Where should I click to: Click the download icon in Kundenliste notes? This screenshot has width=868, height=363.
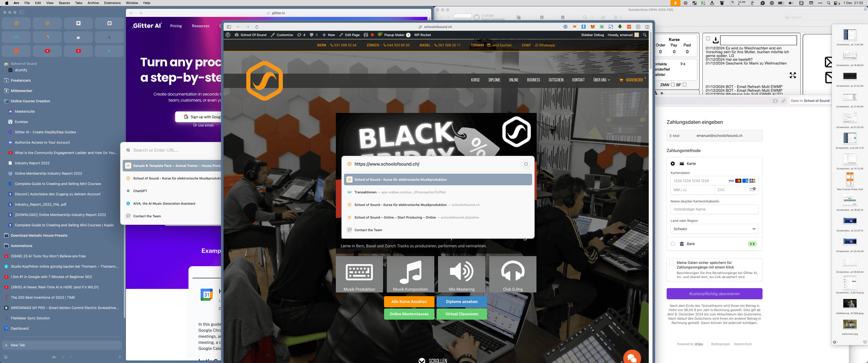pos(716,40)
